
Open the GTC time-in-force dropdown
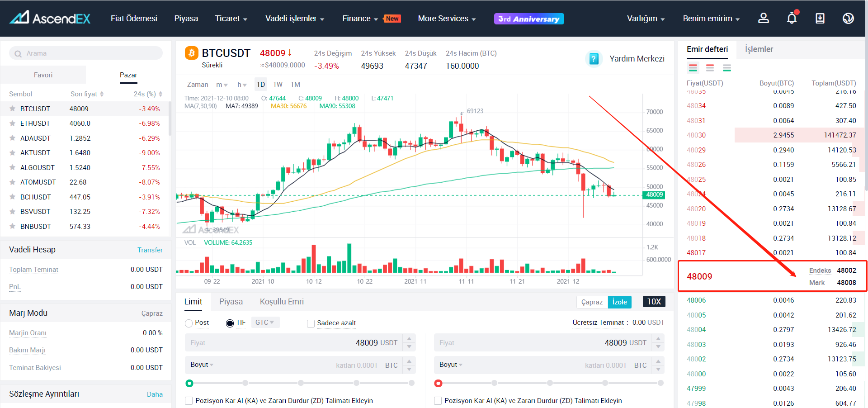(x=265, y=323)
